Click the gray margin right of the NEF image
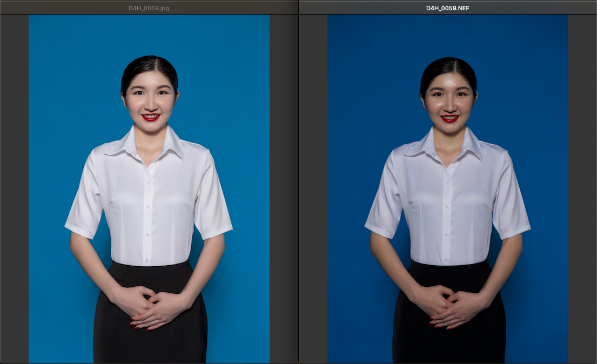 (582, 189)
